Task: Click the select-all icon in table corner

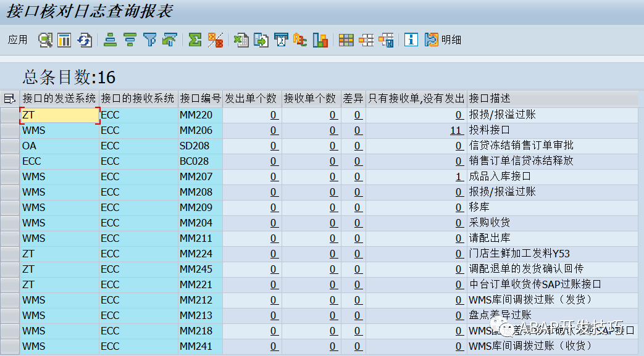Action: [9, 99]
